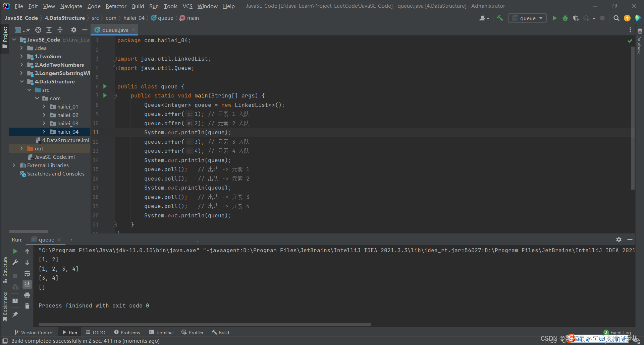The image size is (644, 345).
Task: Open editor tabs more options menu
Action: click(630, 30)
